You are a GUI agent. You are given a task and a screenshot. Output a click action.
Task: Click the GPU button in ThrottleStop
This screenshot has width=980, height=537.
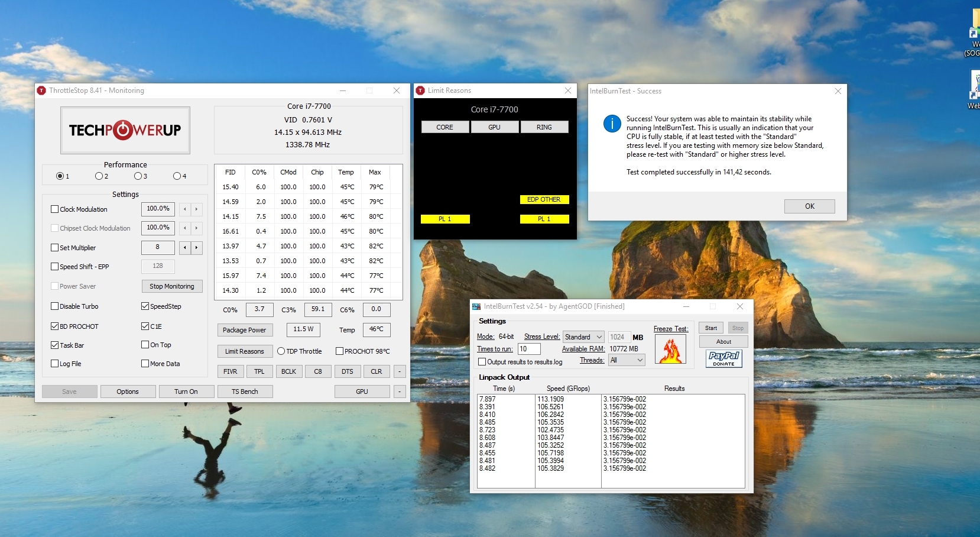[x=362, y=392]
